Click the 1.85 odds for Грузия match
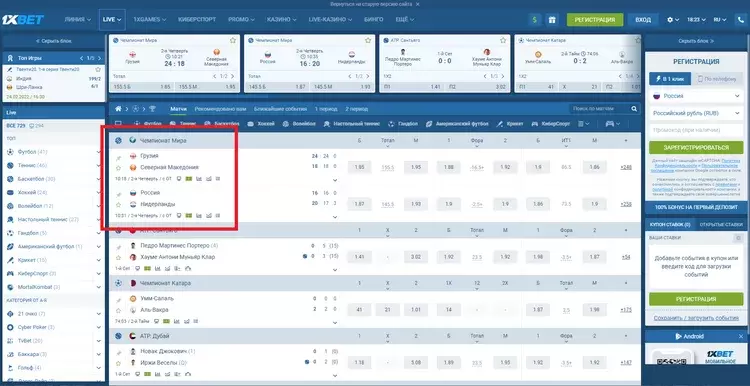 point(359,167)
